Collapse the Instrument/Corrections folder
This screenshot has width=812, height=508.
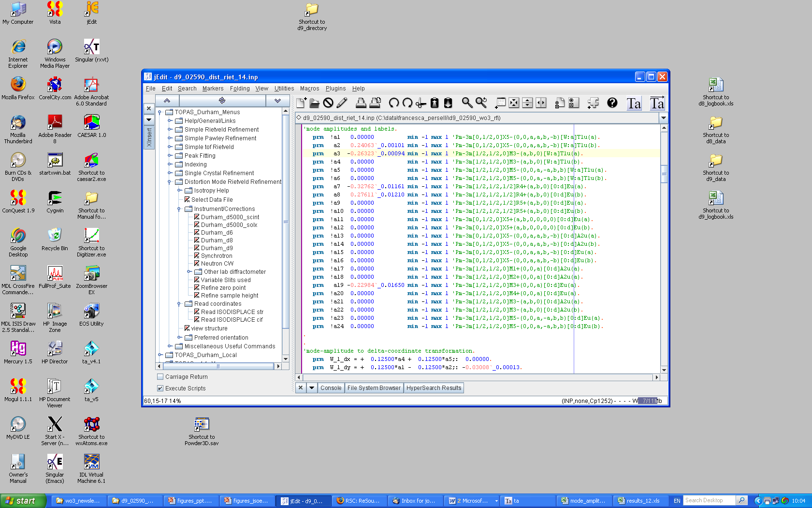point(179,209)
